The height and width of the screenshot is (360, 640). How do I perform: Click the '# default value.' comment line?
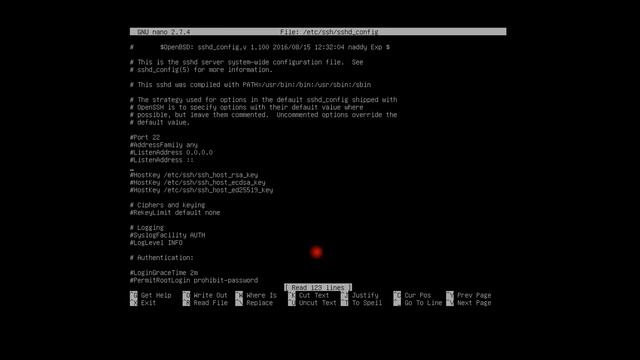pyautogui.click(x=160, y=122)
